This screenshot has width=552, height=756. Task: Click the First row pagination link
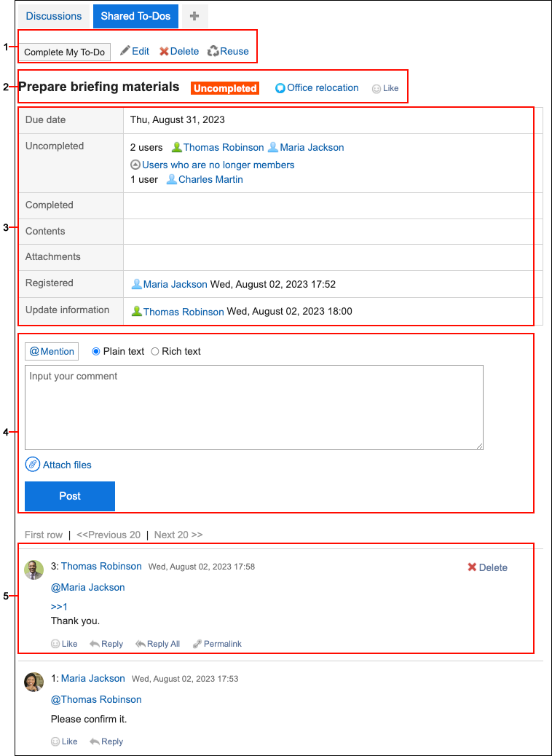(44, 535)
